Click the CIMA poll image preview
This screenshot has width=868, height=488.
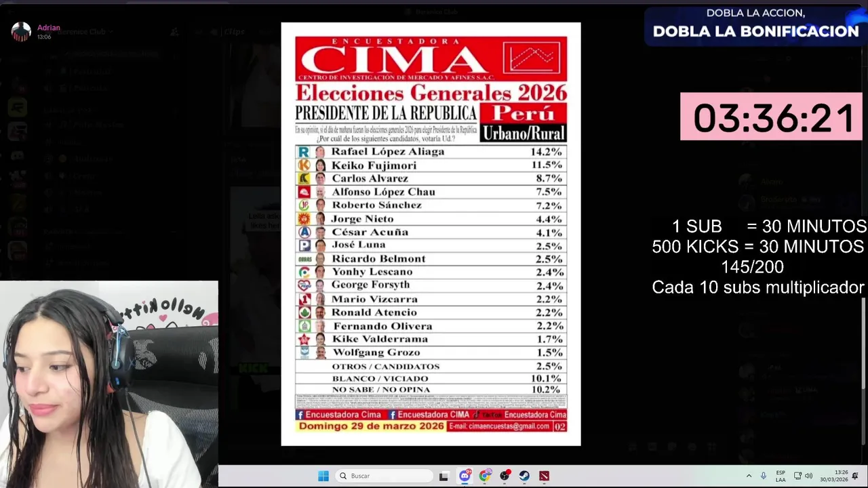click(431, 234)
